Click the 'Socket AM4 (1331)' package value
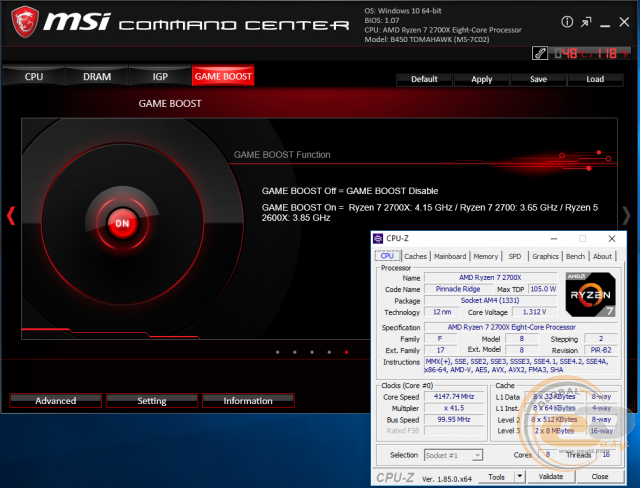The width and height of the screenshot is (640, 488). [490, 300]
